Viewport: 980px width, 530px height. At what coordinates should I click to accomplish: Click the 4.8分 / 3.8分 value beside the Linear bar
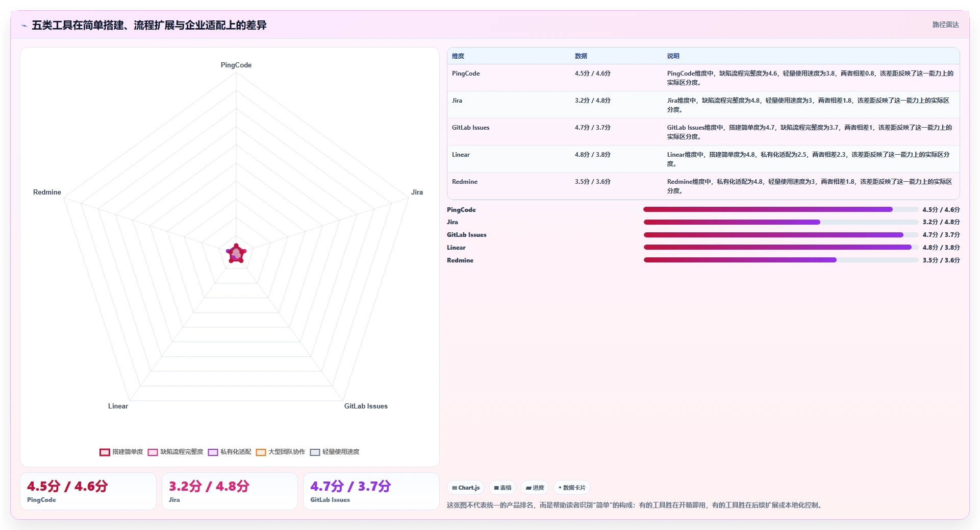941,248
